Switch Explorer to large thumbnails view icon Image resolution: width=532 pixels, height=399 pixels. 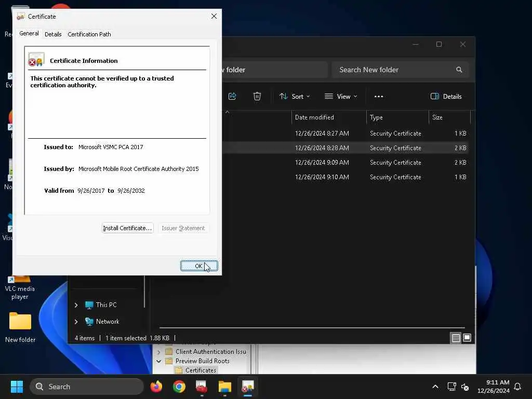coord(467,338)
